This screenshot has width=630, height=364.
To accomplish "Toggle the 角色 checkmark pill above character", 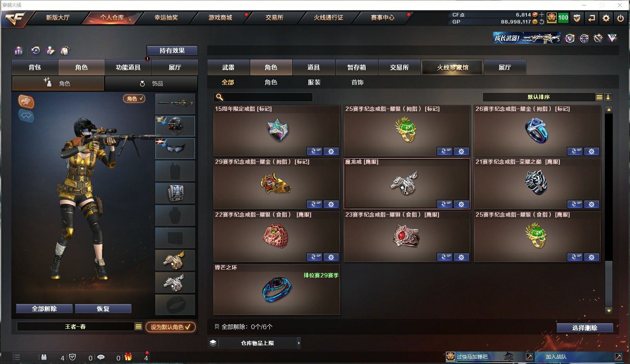I will click(134, 98).
